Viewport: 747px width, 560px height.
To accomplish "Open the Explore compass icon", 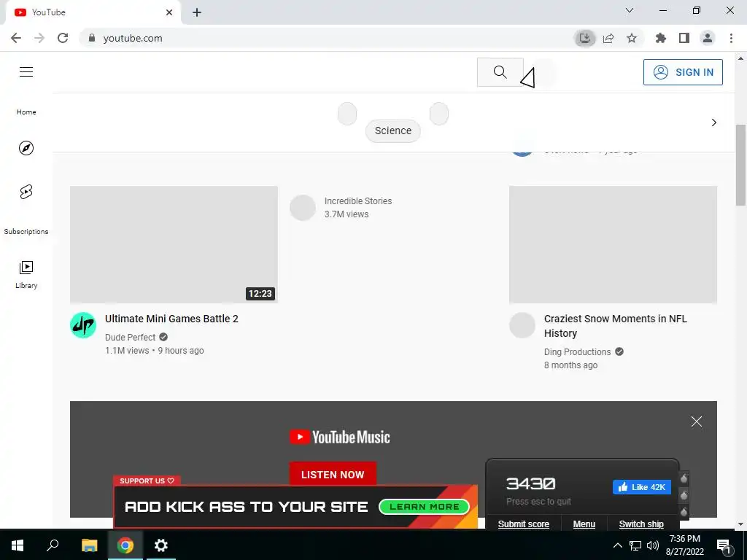I will pos(26,148).
